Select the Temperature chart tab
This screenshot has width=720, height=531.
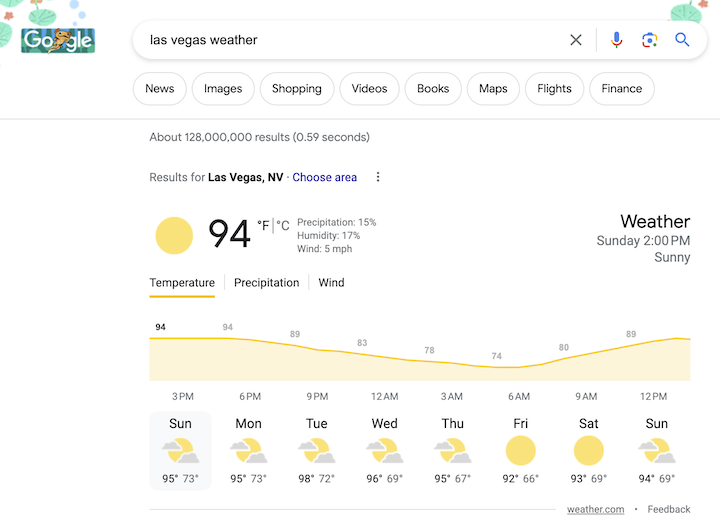pos(182,282)
